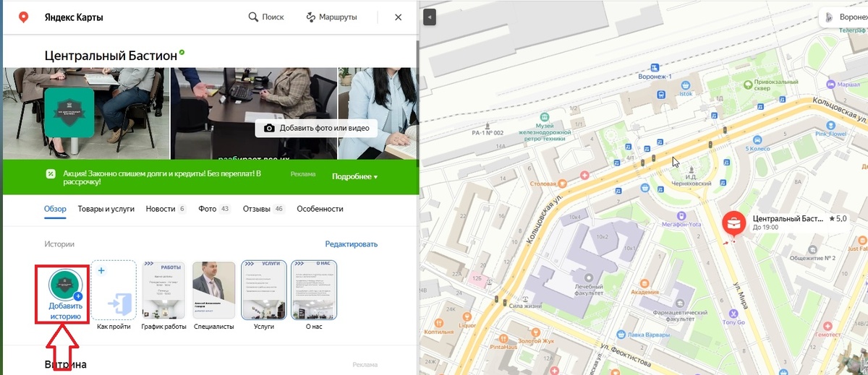Screen dimensions: 868x375
Task: Open the organization logo thumbnail on photo
Action: point(69,112)
